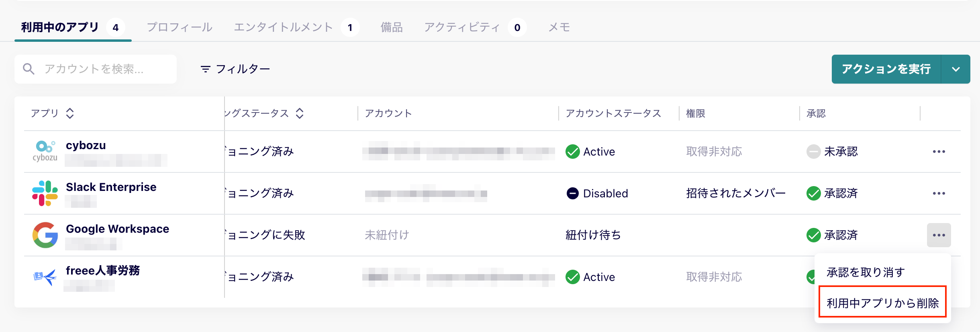Open the エンタイトルメント tab
Screen dimensions: 980x332
[x=296, y=27]
